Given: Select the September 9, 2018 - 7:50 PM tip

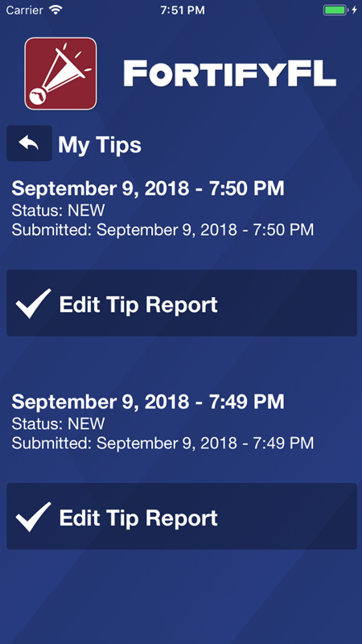Looking at the screenshot, I should [148, 188].
